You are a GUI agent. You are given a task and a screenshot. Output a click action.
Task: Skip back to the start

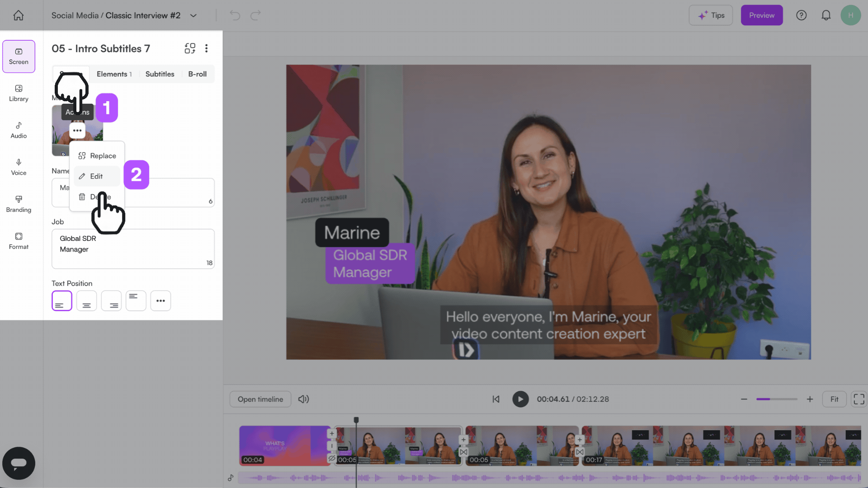pyautogui.click(x=496, y=399)
